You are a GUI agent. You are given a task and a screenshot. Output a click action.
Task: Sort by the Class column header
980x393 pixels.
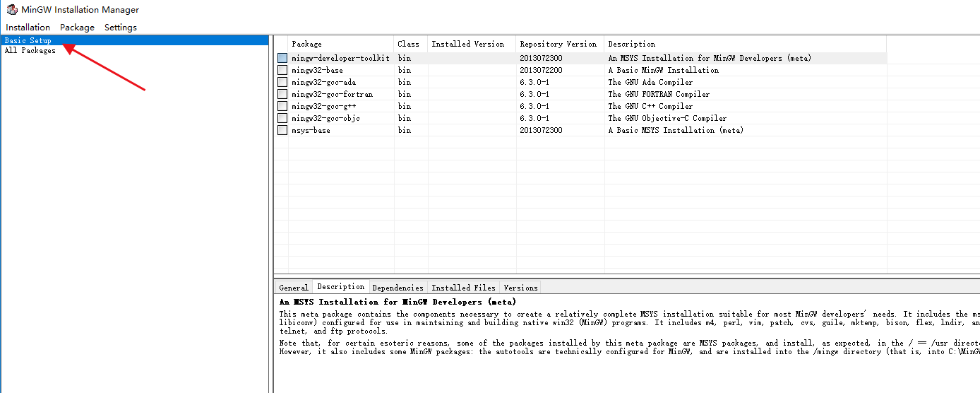coord(411,44)
